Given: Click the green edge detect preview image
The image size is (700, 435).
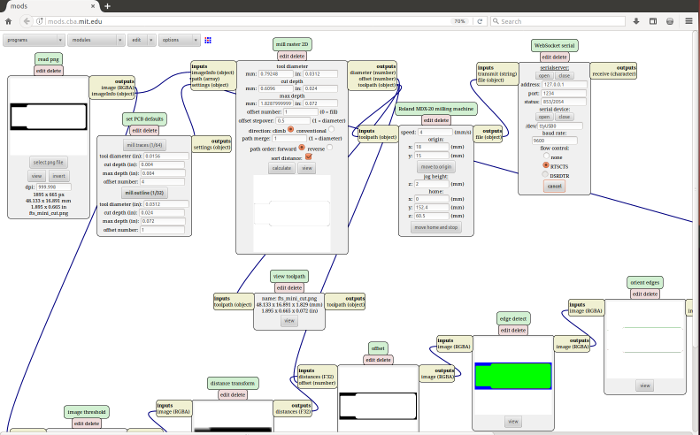Looking at the screenshot, I should tap(513, 376).
